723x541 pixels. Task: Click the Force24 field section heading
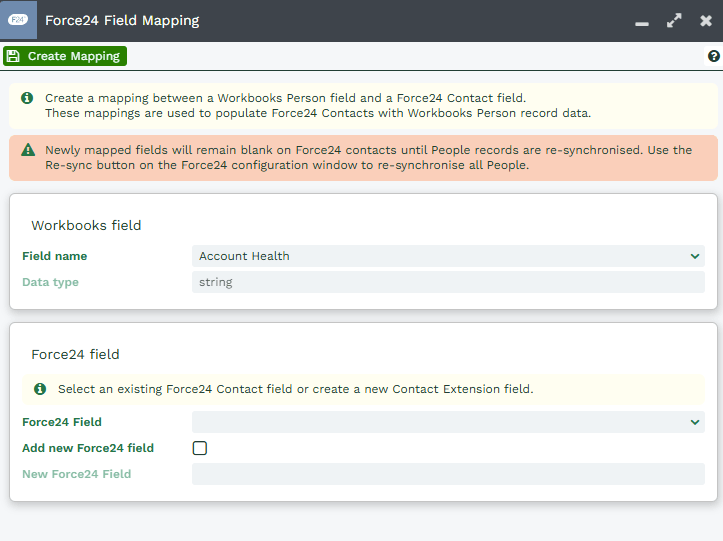coord(75,354)
